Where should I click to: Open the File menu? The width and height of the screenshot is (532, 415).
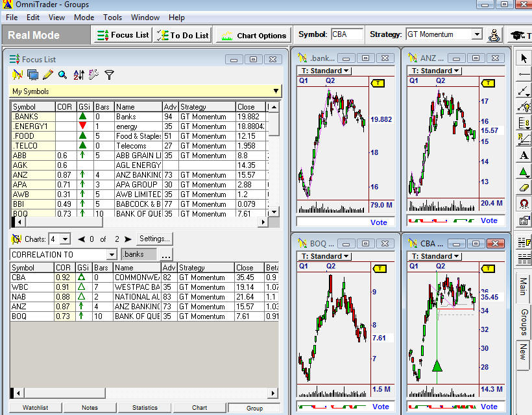pyautogui.click(x=12, y=18)
